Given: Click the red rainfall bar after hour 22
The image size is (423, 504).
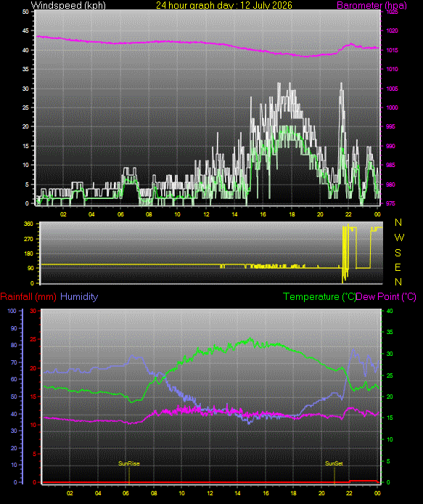Looking at the screenshot, I should pos(363,481).
